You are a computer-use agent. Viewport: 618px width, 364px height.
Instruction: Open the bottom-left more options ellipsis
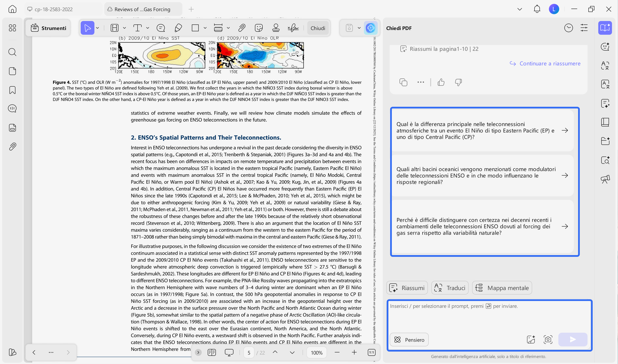click(x=51, y=353)
